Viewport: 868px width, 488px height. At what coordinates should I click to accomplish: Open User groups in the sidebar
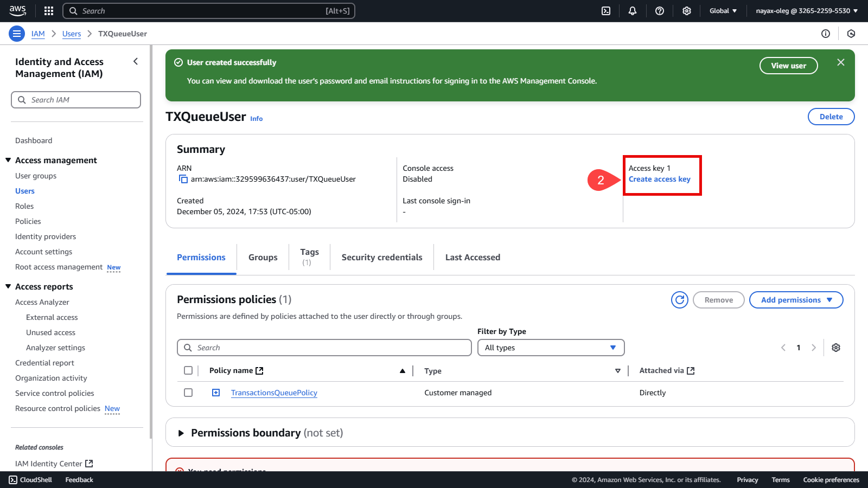click(36, 176)
